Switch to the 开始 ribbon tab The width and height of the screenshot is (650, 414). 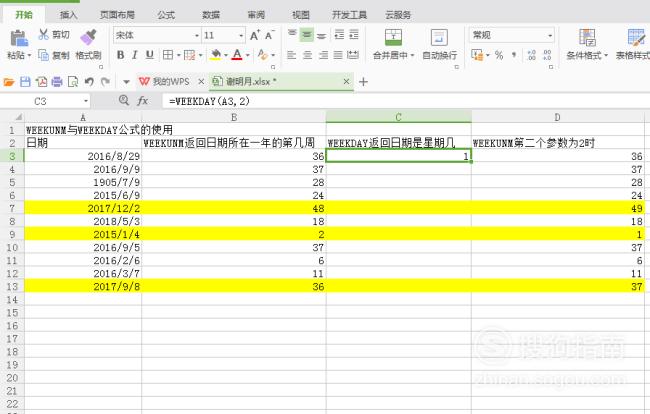click(x=24, y=15)
